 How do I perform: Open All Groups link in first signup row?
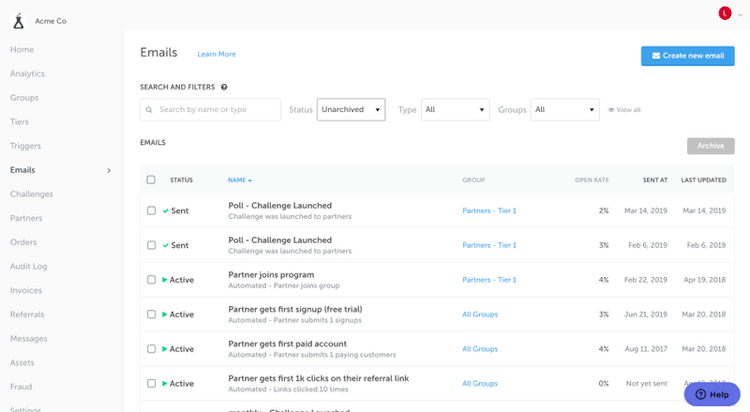[x=480, y=314]
